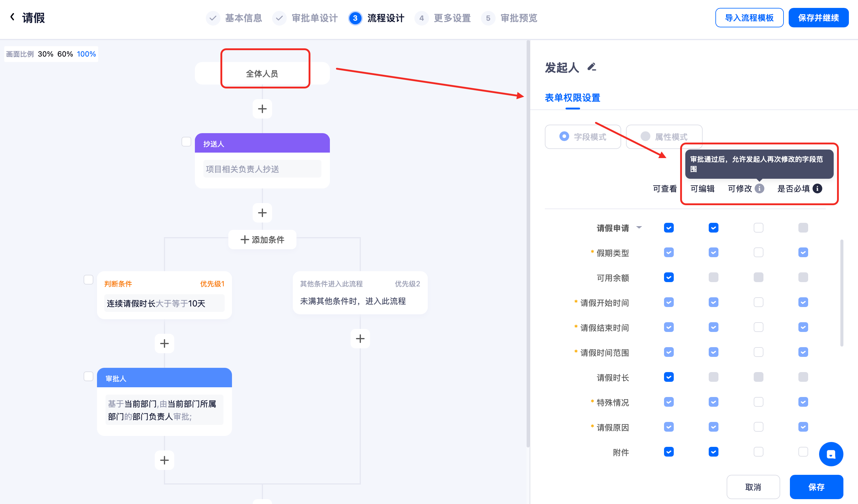Set canvas zoom ratio to 60%
The height and width of the screenshot is (504, 858).
point(65,54)
